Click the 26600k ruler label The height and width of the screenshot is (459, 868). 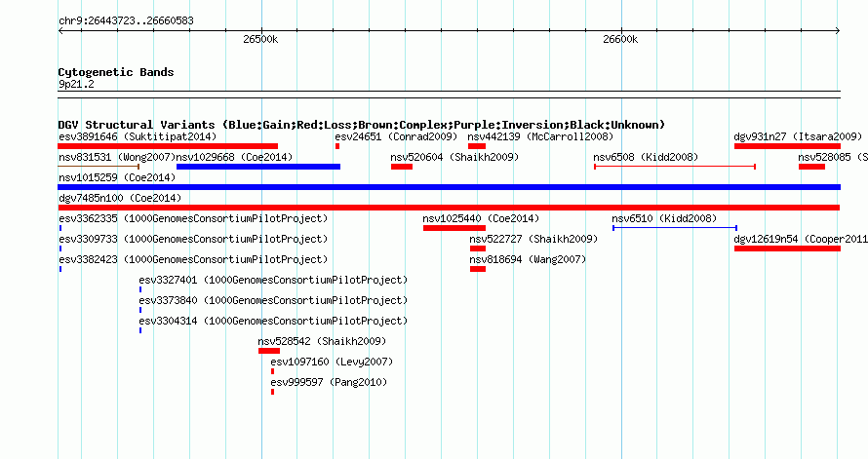(x=620, y=39)
